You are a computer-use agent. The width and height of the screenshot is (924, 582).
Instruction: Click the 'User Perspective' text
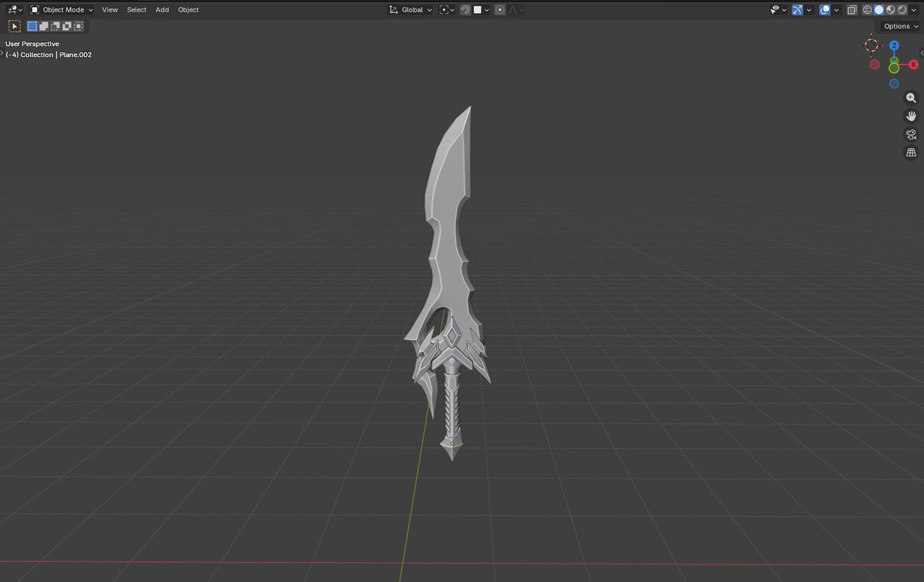click(x=32, y=44)
